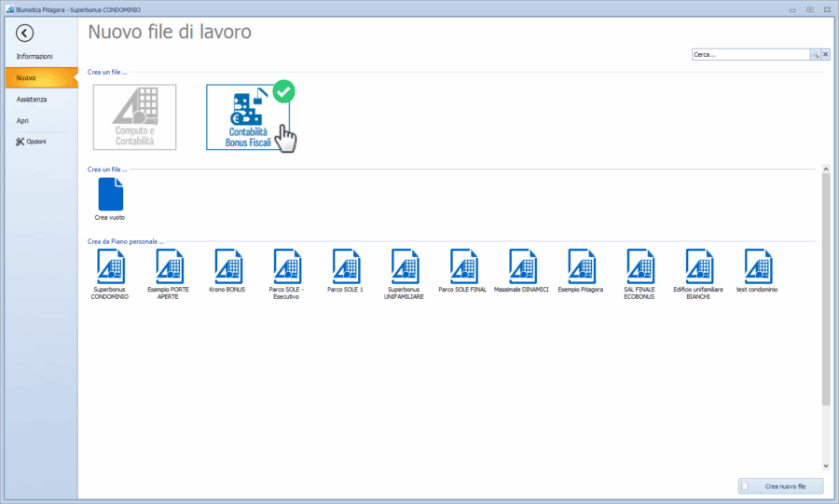
Task: Open the Parco SOLE 1 template
Action: tap(345, 271)
